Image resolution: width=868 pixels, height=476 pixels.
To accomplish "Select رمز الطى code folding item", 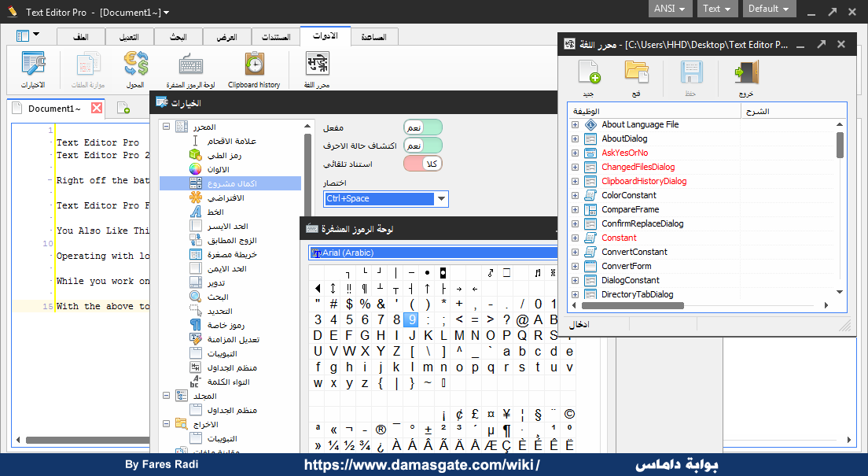I will tap(224, 155).
